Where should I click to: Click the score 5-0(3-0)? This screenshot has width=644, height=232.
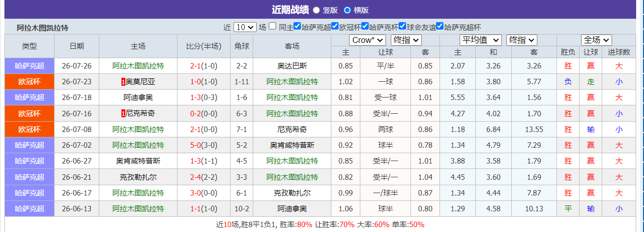(204, 145)
